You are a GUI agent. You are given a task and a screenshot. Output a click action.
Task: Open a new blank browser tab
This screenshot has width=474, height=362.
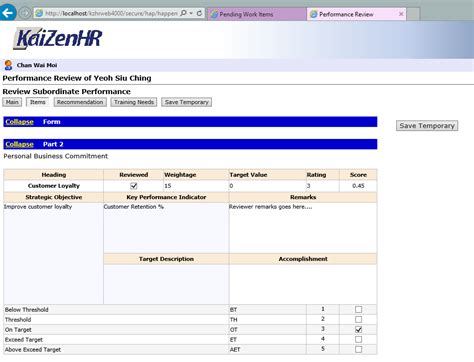tap(413, 14)
